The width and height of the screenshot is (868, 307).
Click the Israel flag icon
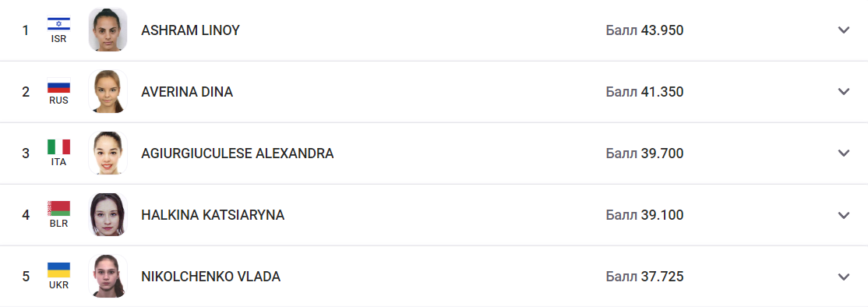pos(58,24)
